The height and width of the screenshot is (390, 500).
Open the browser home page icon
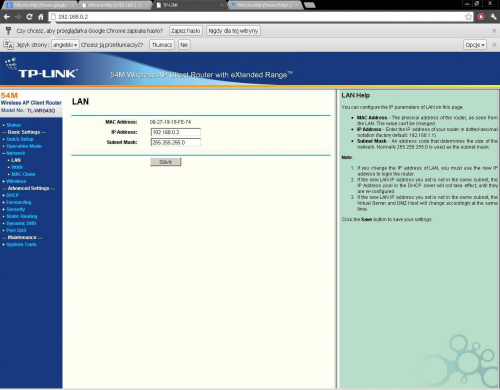pos(41,17)
